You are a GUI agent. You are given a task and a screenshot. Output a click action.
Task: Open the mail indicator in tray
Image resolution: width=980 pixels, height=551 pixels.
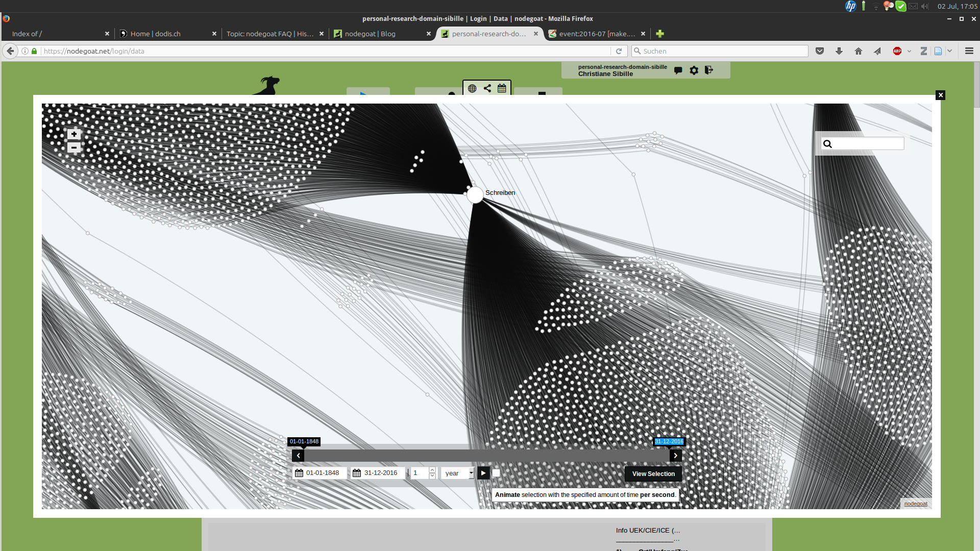click(x=913, y=6)
